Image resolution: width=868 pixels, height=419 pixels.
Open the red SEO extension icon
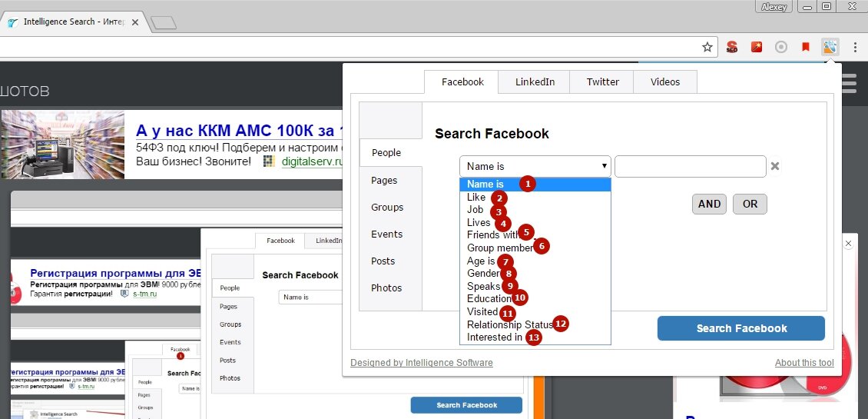click(x=732, y=47)
